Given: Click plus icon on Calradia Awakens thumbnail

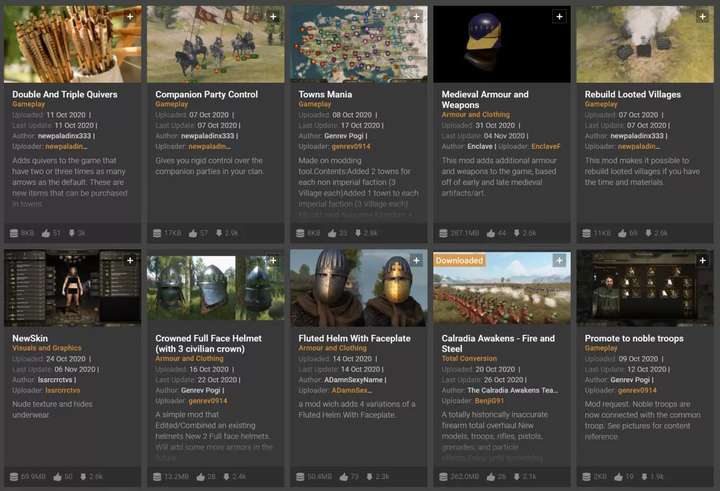Looking at the screenshot, I should click(x=559, y=260).
